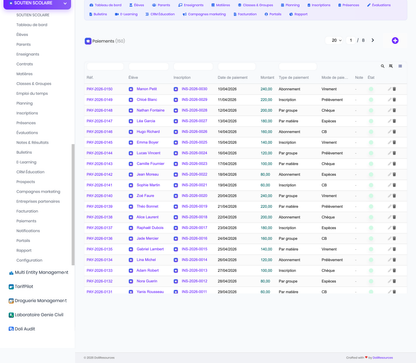416x363 pixels.
Task: Select Configuration in the sidebar
Action: pyautogui.click(x=29, y=260)
